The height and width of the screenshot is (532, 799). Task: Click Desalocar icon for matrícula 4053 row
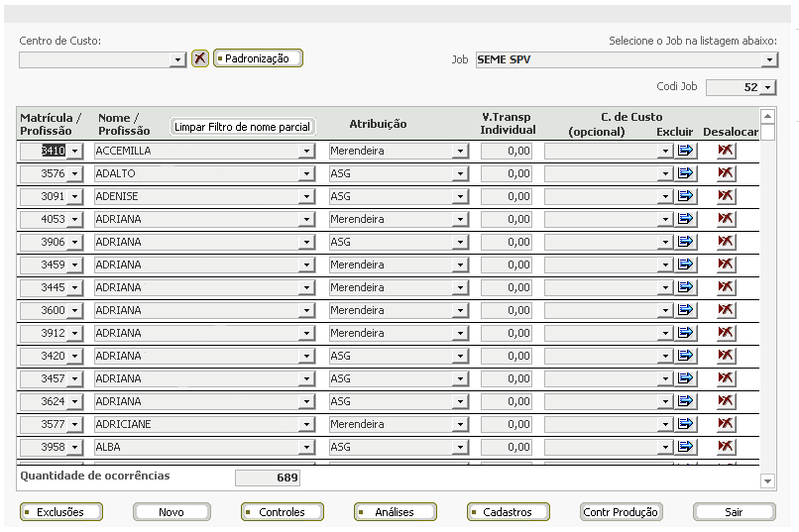(726, 219)
